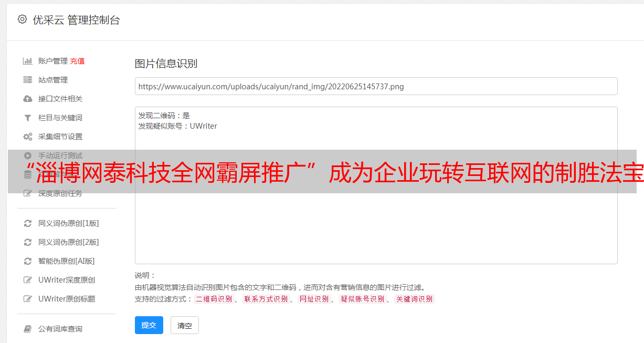Screen dimensions: 644x343
Task: Open 站点管理 menu item
Action: pos(53,80)
